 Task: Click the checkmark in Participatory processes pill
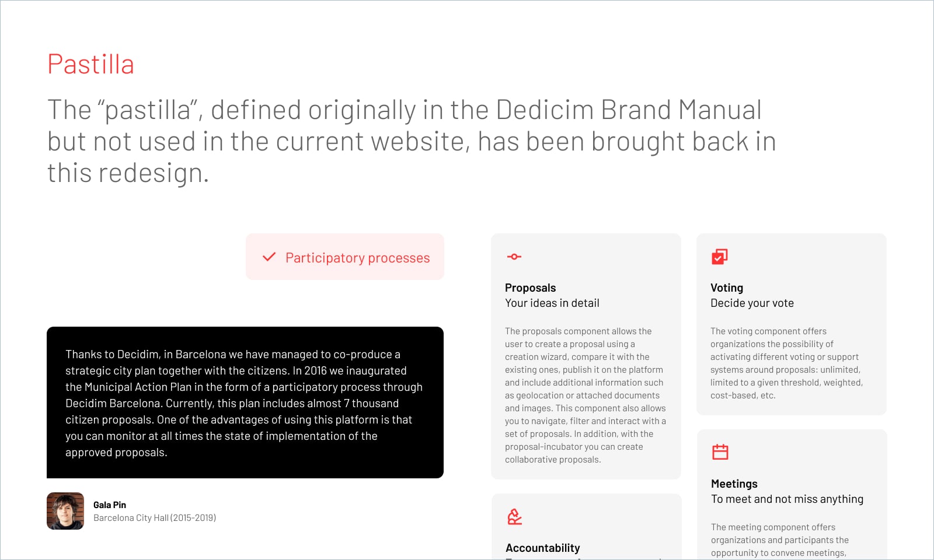pyautogui.click(x=269, y=257)
